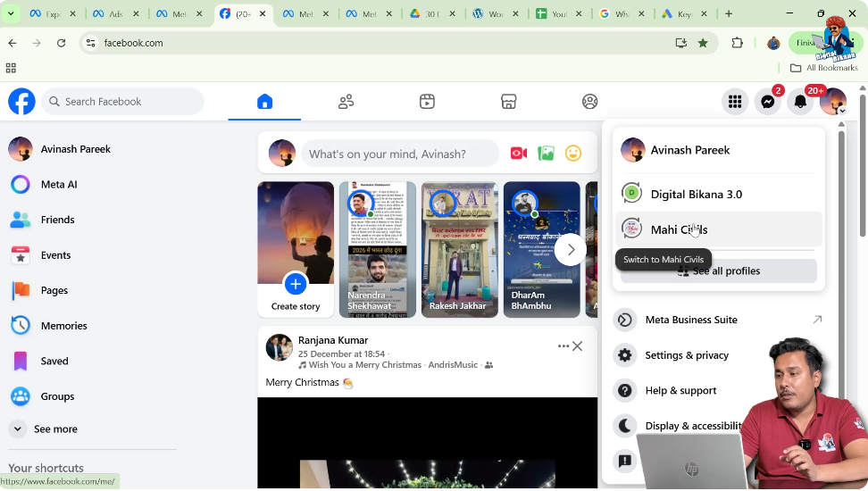Open the Groups tab in top navigation
The width and height of the screenshot is (868, 491).
589,102
